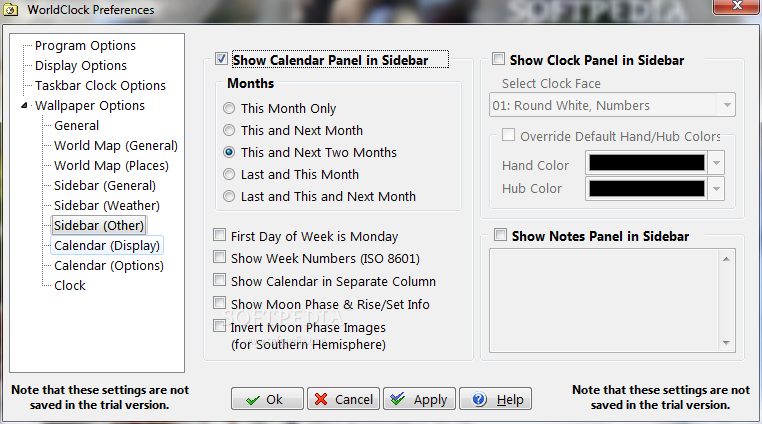Screen dimensions: 762x424
Task: Click Notes scrollbar down arrow
Action: tap(727, 343)
